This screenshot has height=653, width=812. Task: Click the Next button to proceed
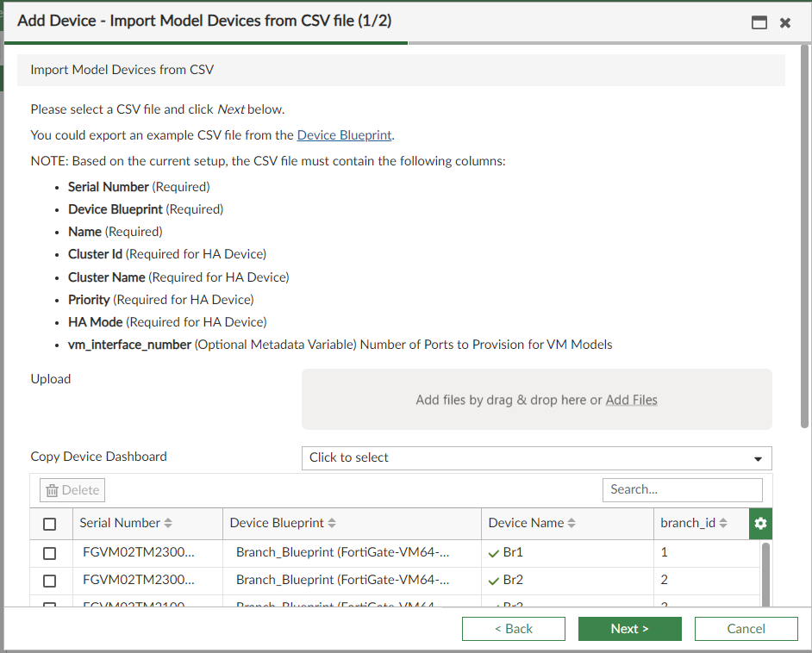pyautogui.click(x=629, y=628)
